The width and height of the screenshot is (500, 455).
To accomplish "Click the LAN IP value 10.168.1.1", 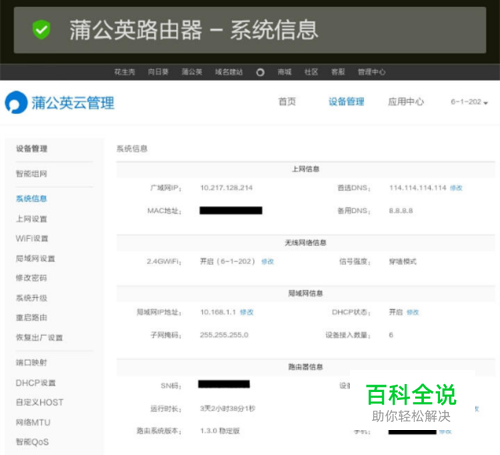I will pyautogui.click(x=218, y=312).
